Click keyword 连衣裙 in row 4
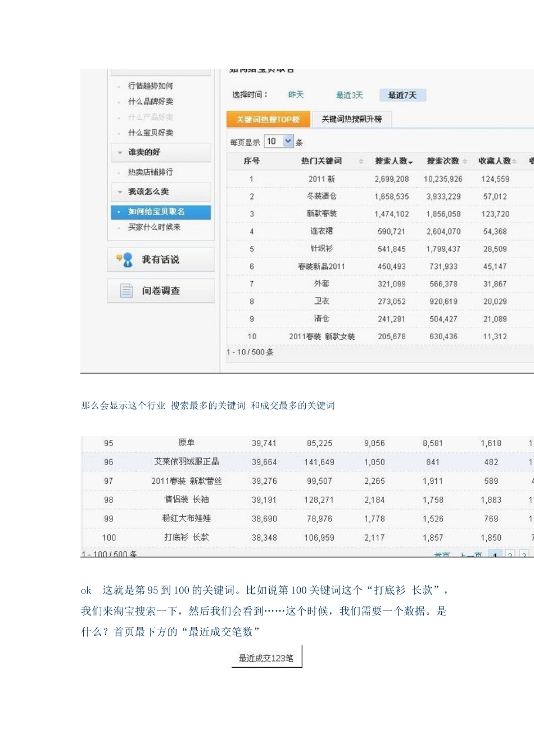Viewport: 534px width, 756px height. coord(322,231)
